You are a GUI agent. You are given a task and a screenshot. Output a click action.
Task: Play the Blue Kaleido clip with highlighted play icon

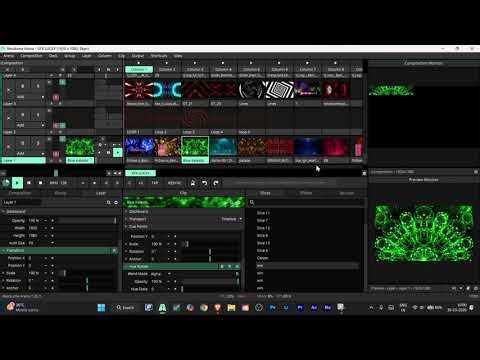click(117, 152)
